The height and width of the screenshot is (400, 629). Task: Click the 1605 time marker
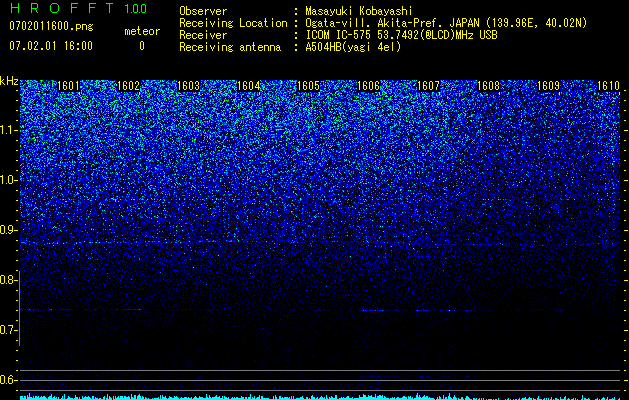coord(308,86)
